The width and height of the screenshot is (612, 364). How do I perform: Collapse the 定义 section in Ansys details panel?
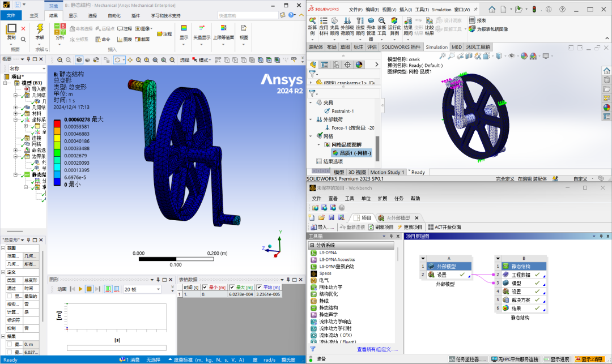(x=3, y=272)
